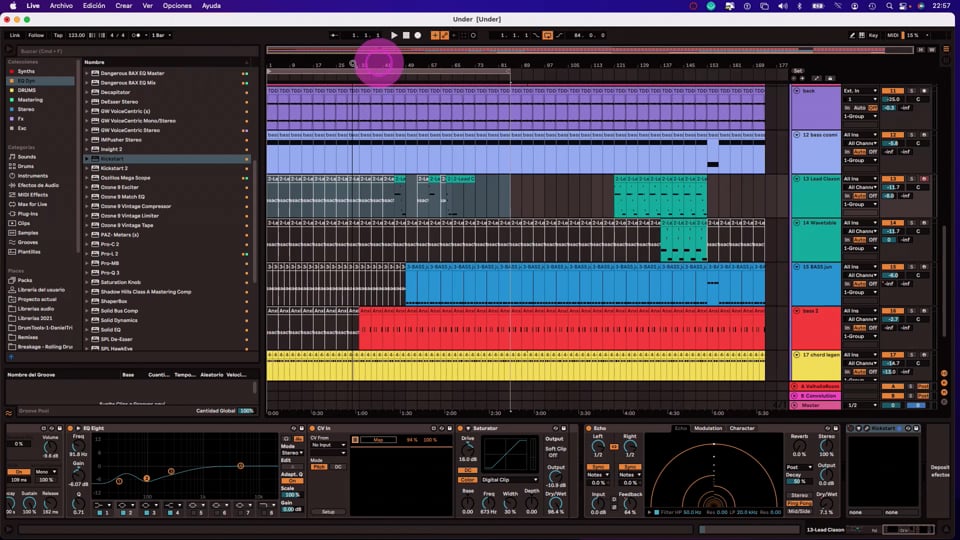Open the Master output 1/2 dropdown
Viewport: 960px width, 540px height.
click(x=860, y=405)
